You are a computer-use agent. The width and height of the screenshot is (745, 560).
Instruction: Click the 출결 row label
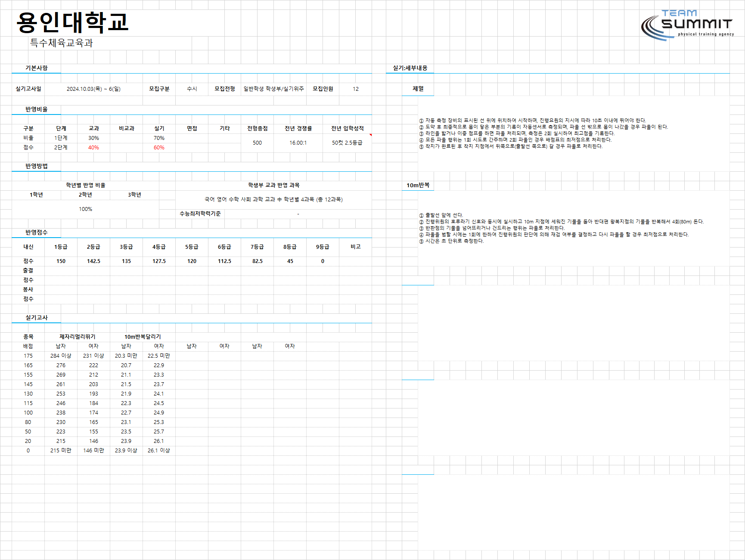point(28,270)
